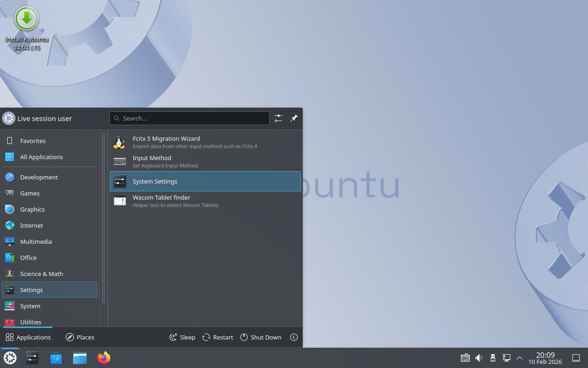The image size is (588, 368).
Task: Switch to the Places tab
Action: (x=80, y=337)
